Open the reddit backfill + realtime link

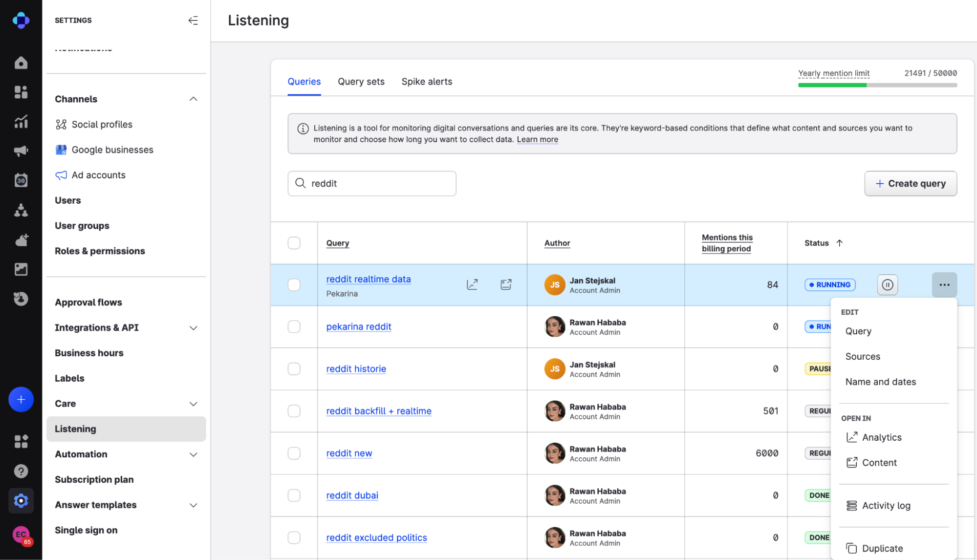point(378,411)
